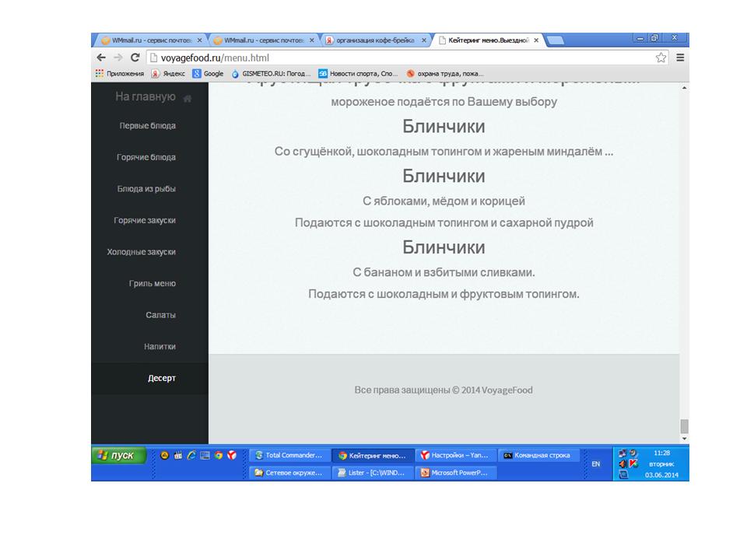Reload the voyagefood.ru page
Viewport: 747px width, 560px height.
pos(135,58)
